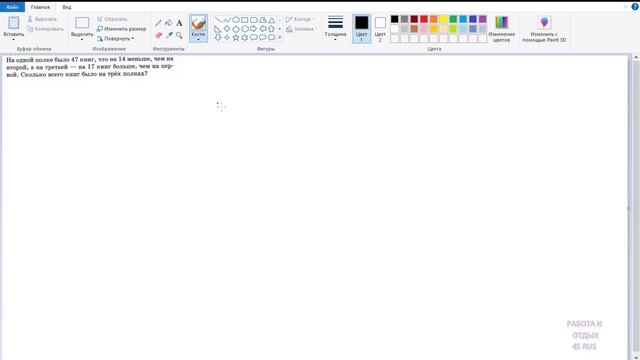Collapse the ribbon with the chevron
The height and width of the screenshot is (360, 640).
[625, 7]
